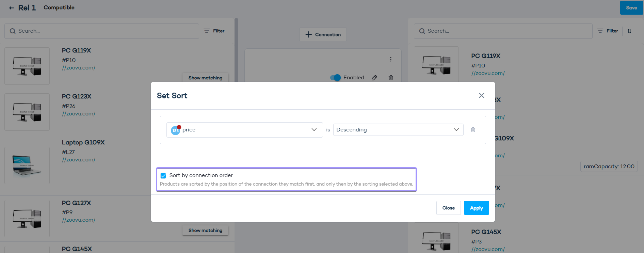This screenshot has width=644, height=253.
Task: Click Show matching for PC G127X
Action: click(205, 231)
